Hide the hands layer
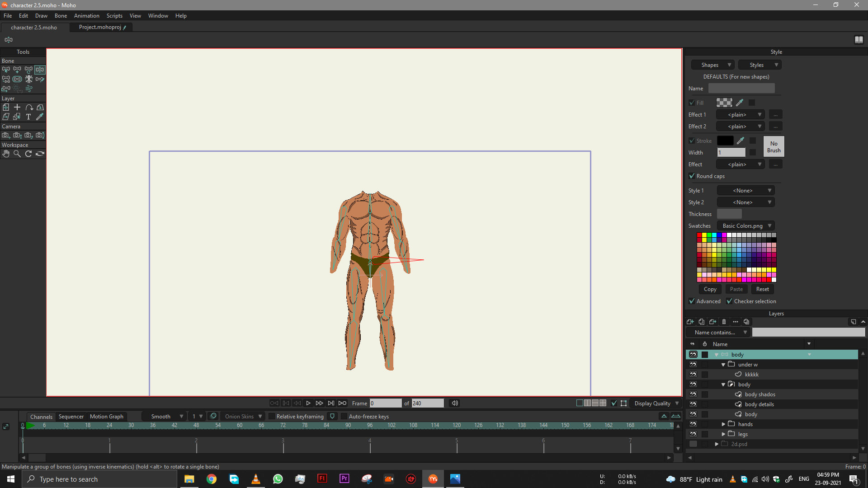Screen dimensions: 868x488 click(693, 424)
